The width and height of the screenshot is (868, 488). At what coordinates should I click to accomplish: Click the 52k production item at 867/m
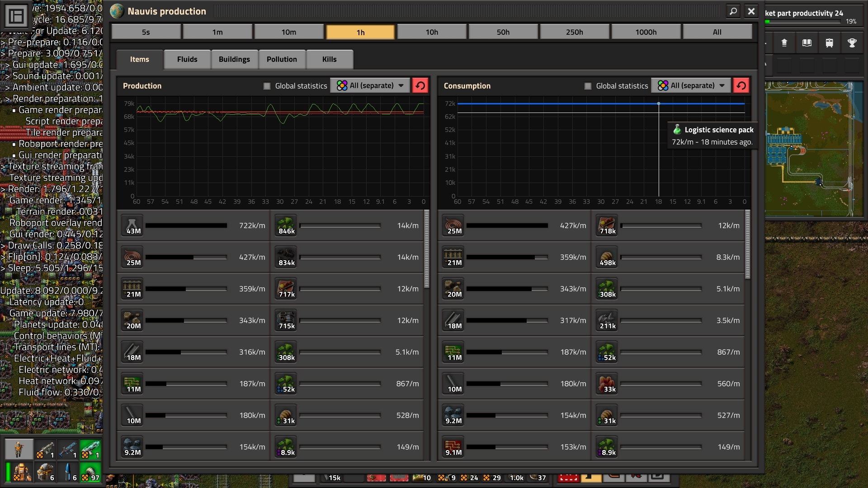point(286,384)
